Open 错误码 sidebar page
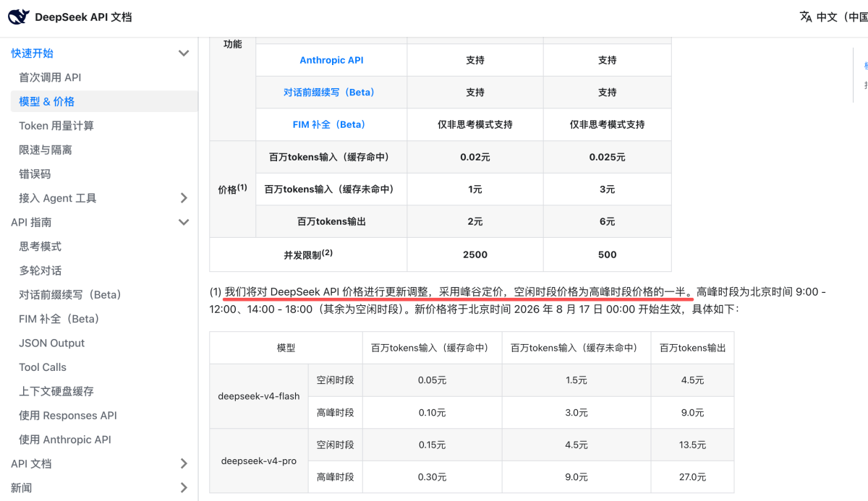The height and width of the screenshot is (501, 868). pyautogui.click(x=35, y=174)
